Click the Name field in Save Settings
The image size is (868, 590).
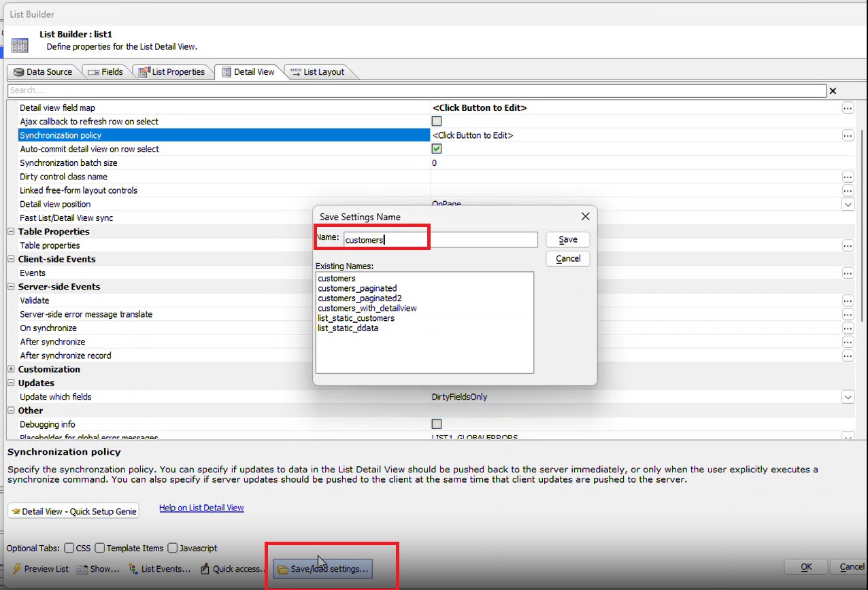click(440, 240)
